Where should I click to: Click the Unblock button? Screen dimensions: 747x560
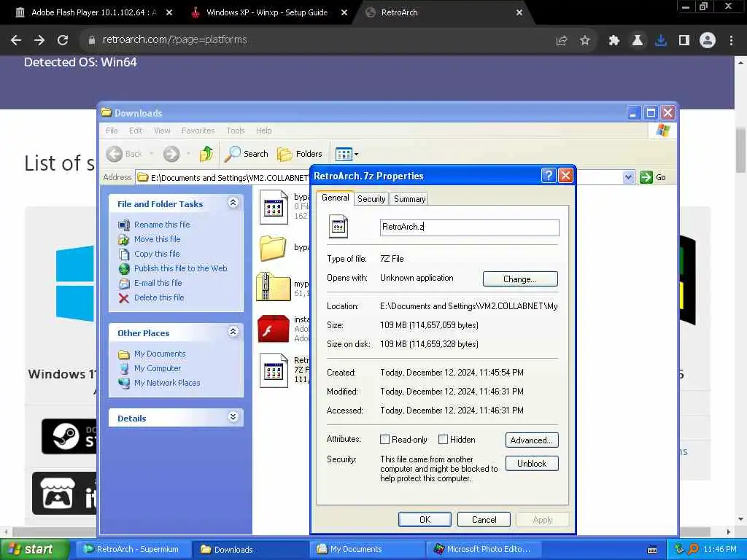point(532,463)
